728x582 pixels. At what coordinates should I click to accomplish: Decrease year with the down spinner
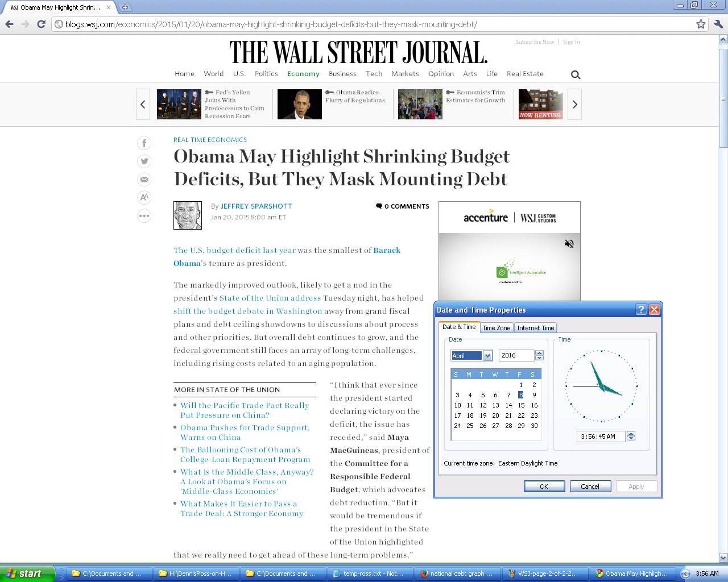pos(540,358)
